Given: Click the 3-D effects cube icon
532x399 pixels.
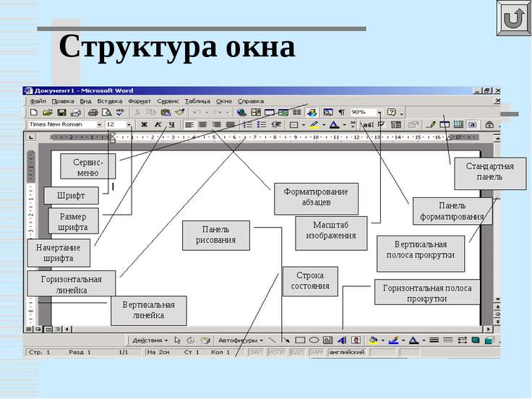Looking at the screenshot, I should tap(489, 340).
